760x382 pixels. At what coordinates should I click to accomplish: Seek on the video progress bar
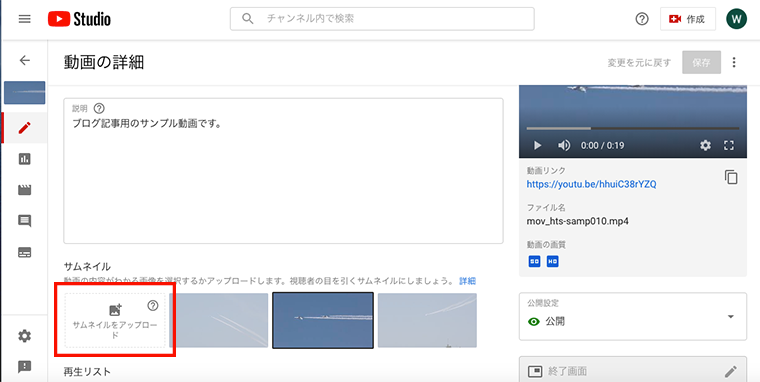point(633,128)
